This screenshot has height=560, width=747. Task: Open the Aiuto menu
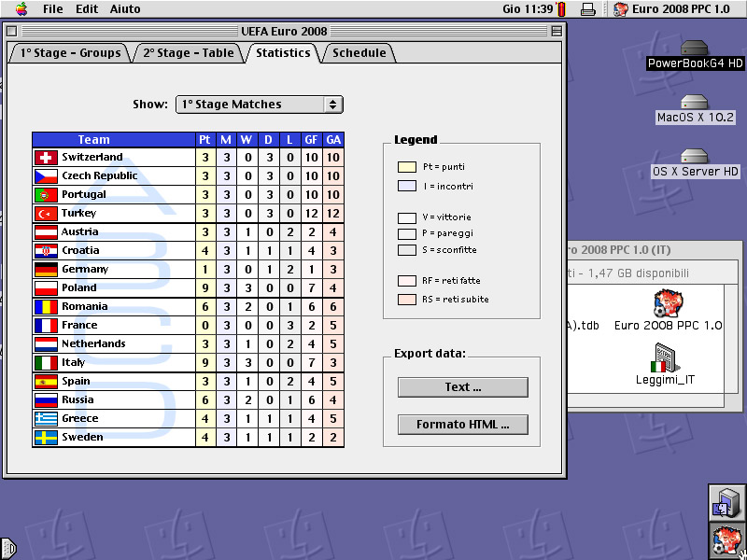[125, 9]
